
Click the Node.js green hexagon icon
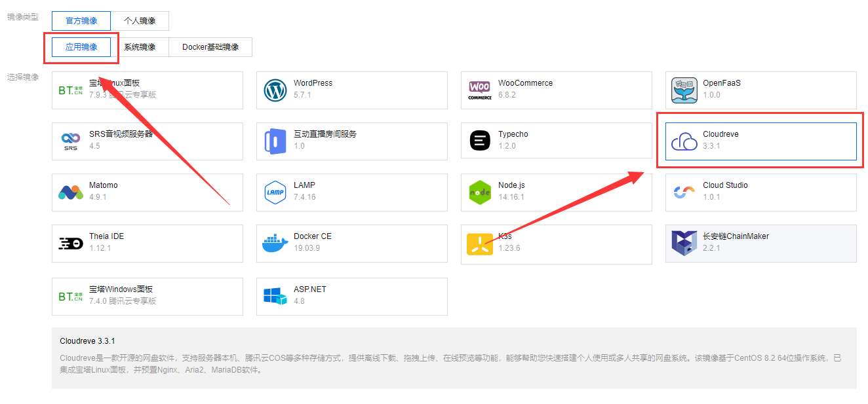point(480,193)
